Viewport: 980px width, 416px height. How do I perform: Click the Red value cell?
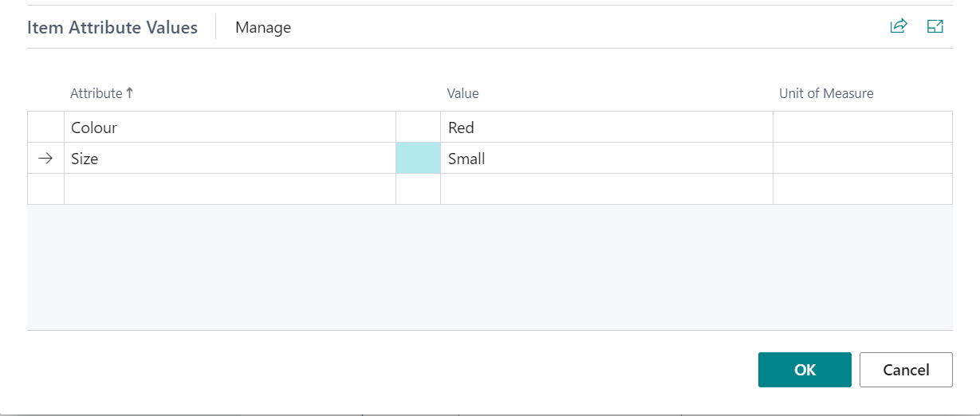606,128
